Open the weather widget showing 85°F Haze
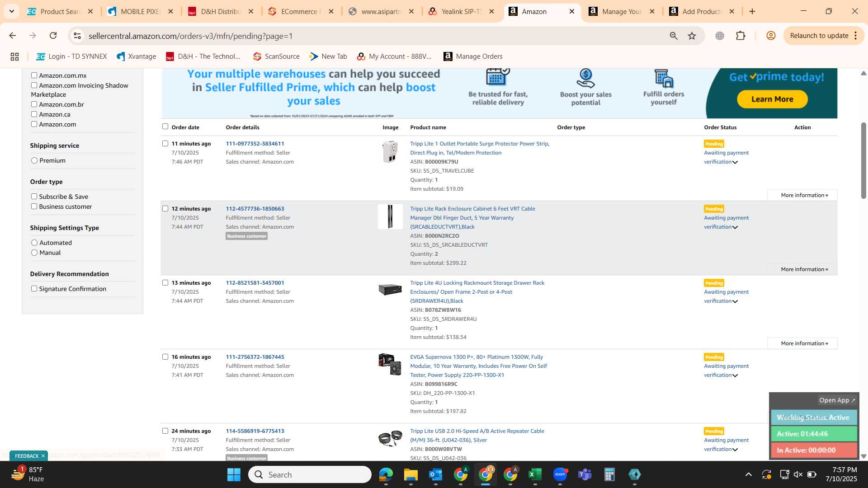This screenshot has width=868, height=488. point(28,474)
